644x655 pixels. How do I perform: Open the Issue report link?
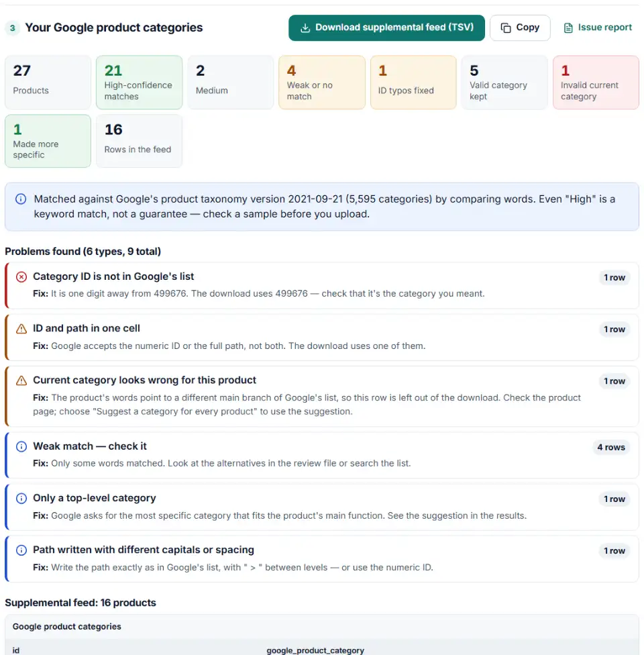[597, 28]
